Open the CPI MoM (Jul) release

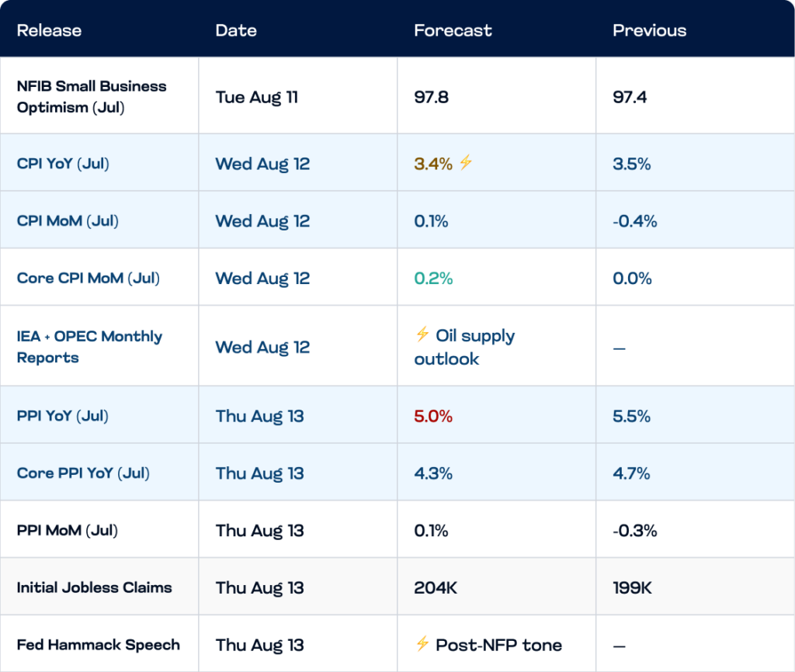coord(68,221)
